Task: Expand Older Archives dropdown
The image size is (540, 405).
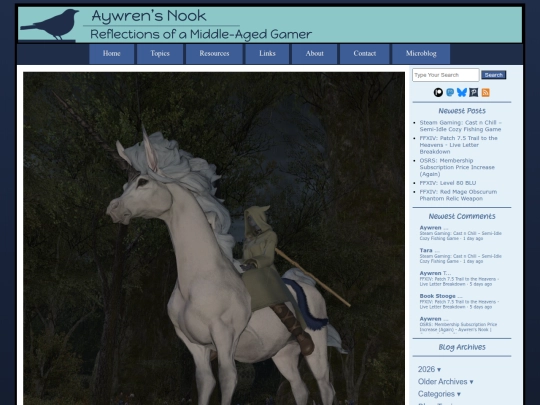Action: point(445,382)
